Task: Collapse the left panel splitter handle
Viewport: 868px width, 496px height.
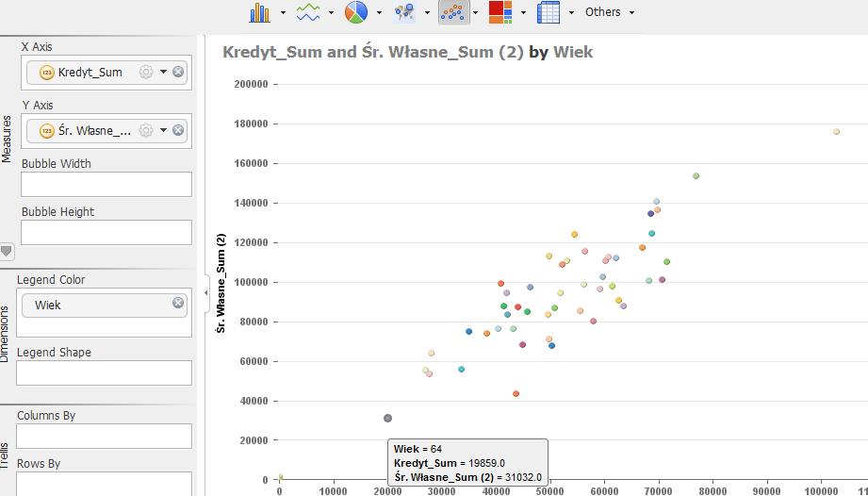Action: coord(206,293)
